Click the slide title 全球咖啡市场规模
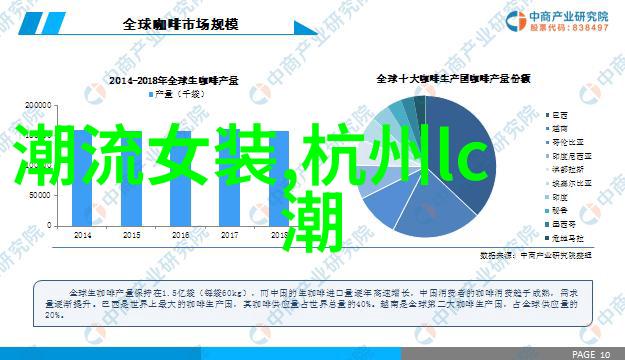The width and height of the screenshot is (625, 360). click(181, 24)
